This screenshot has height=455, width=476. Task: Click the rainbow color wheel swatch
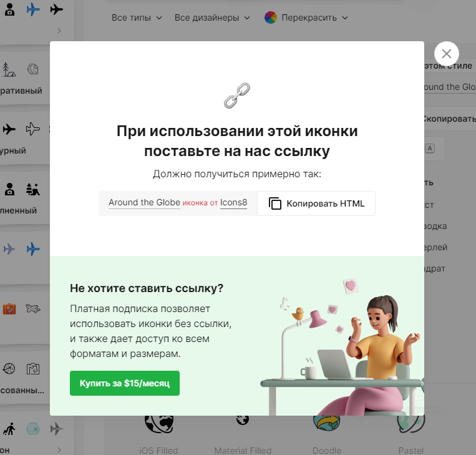[x=271, y=17]
